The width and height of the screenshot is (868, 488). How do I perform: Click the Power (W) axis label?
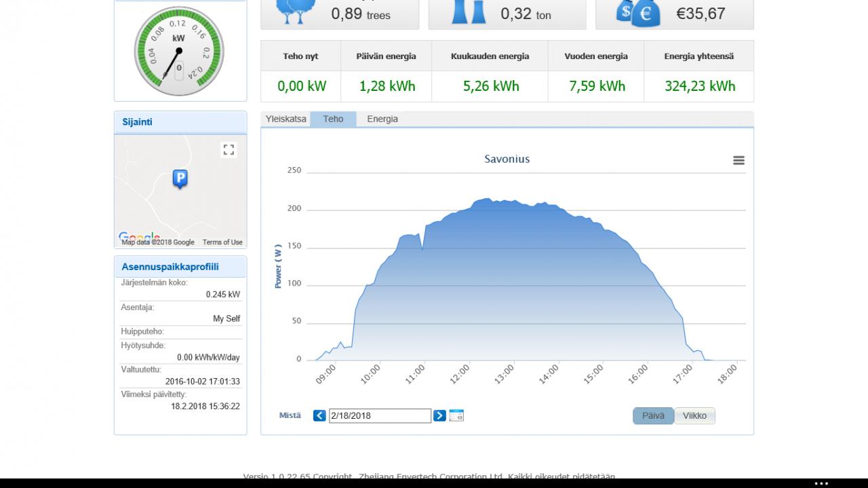278,267
